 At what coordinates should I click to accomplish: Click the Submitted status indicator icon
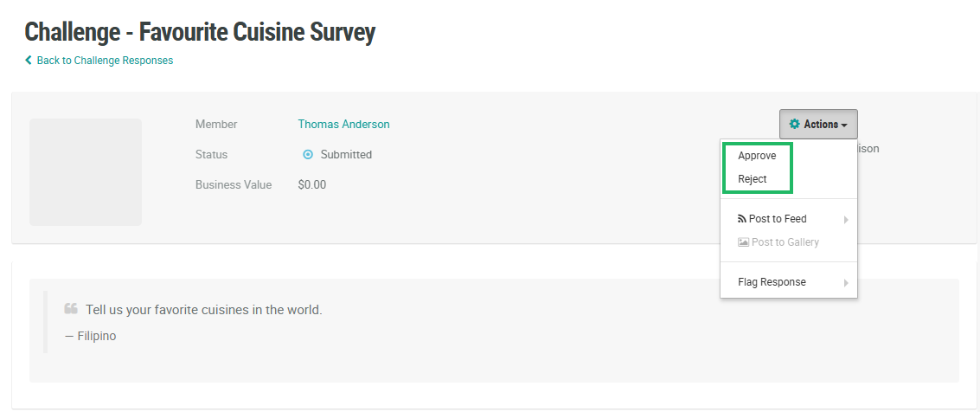[x=307, y=155]
